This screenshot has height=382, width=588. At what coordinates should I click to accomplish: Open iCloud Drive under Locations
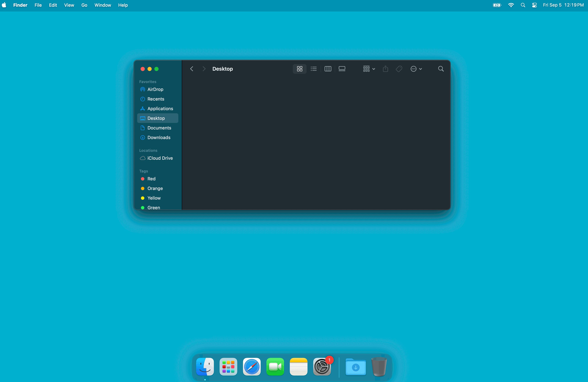tap(160, 158)
